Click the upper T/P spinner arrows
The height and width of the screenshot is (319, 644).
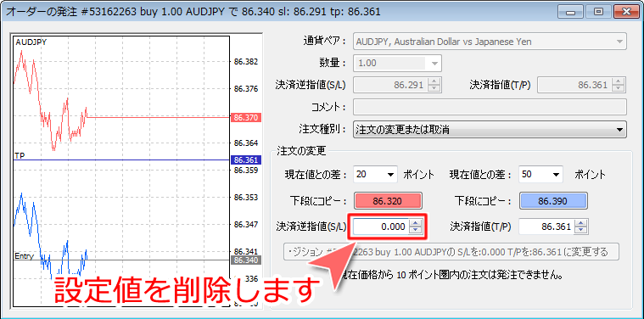(x=618, y=85)
